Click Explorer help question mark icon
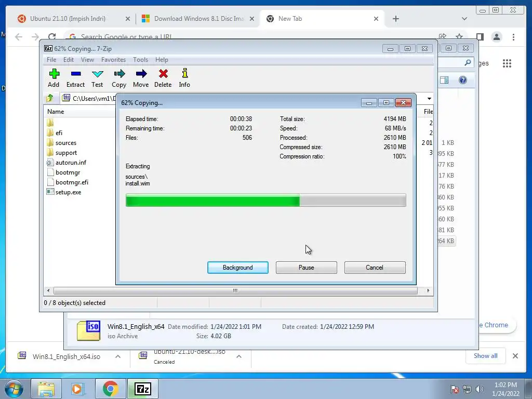Image resolution: width=532 pixels, height=399 pixels. pos(463,80)
